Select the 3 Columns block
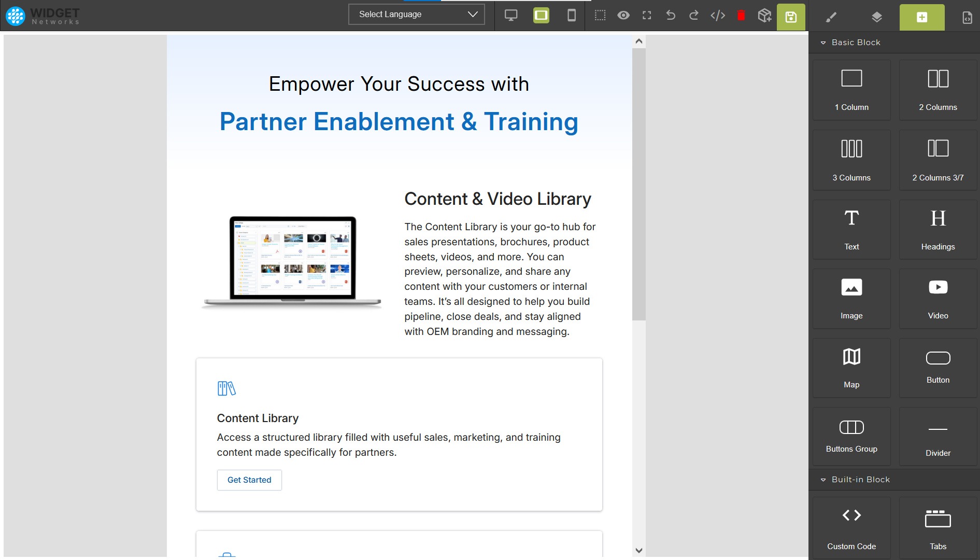 coord(851,160)
